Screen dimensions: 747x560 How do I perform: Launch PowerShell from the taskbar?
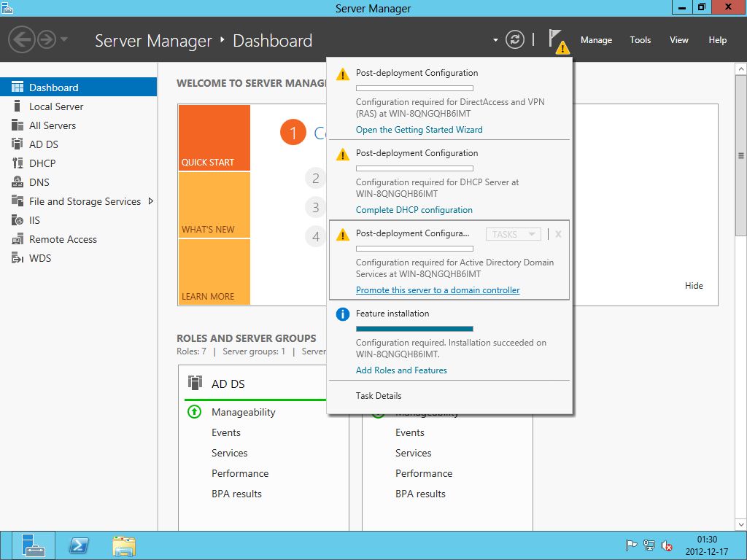(78, 545)
